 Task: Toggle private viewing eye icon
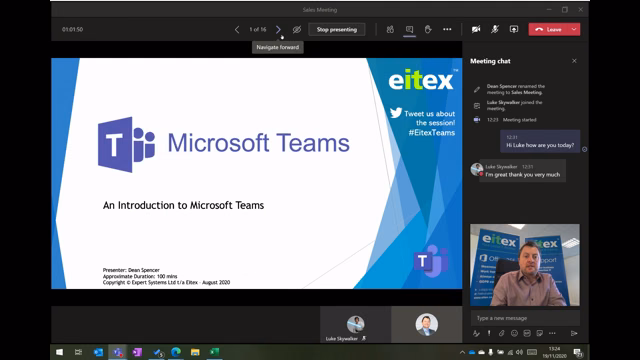pos(297,29)
